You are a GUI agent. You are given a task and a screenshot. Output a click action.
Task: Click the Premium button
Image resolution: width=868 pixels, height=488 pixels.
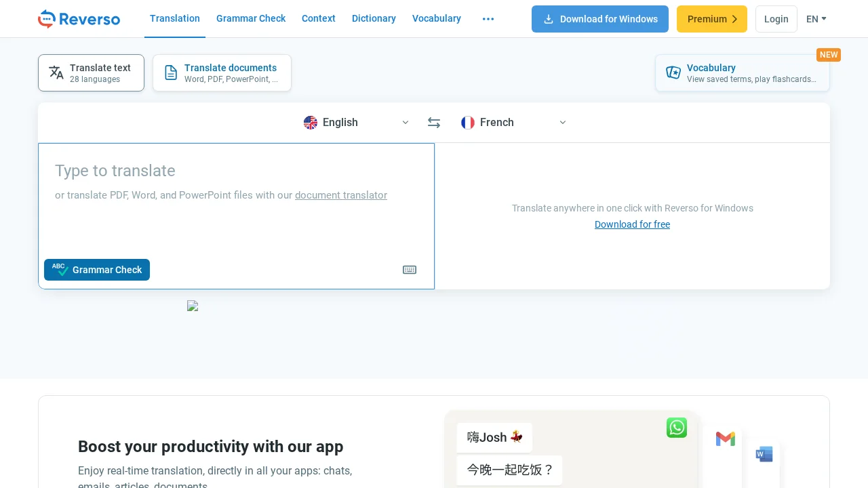click(x=712, y=19)
